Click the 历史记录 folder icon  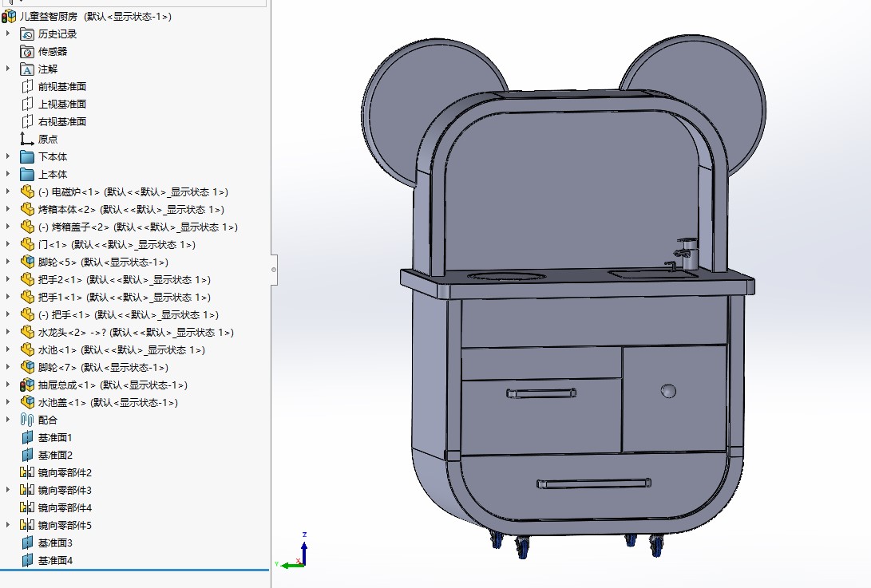coord(27,34)
